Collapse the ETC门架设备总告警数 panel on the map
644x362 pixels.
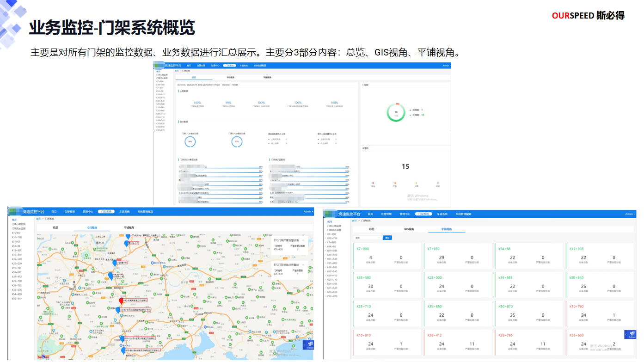click(303, 265)
